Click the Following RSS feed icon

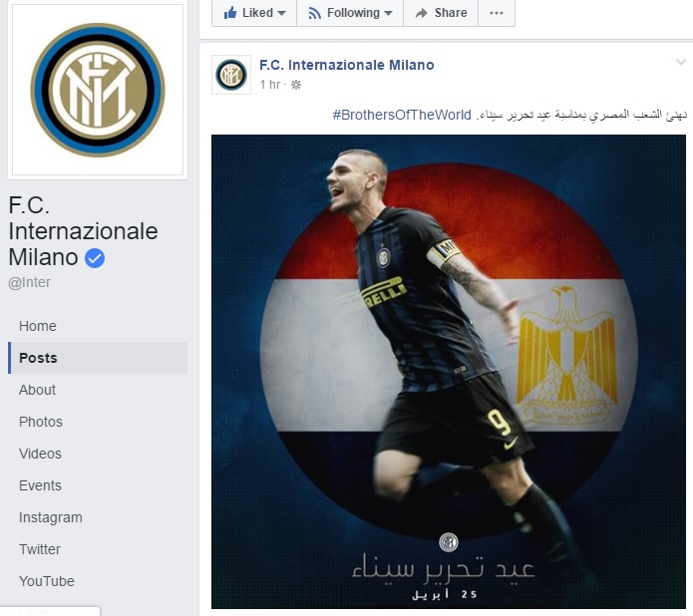point(314,13)
